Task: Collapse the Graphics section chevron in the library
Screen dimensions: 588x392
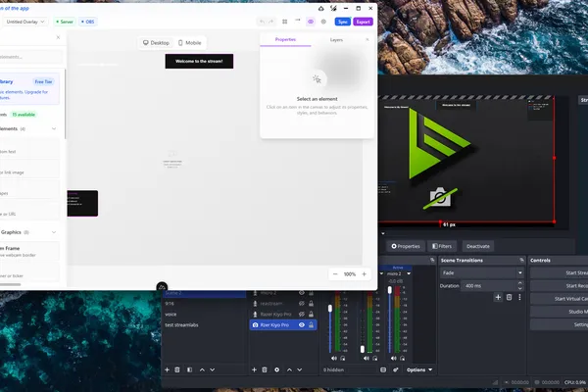Action: [x=54, y=232]
